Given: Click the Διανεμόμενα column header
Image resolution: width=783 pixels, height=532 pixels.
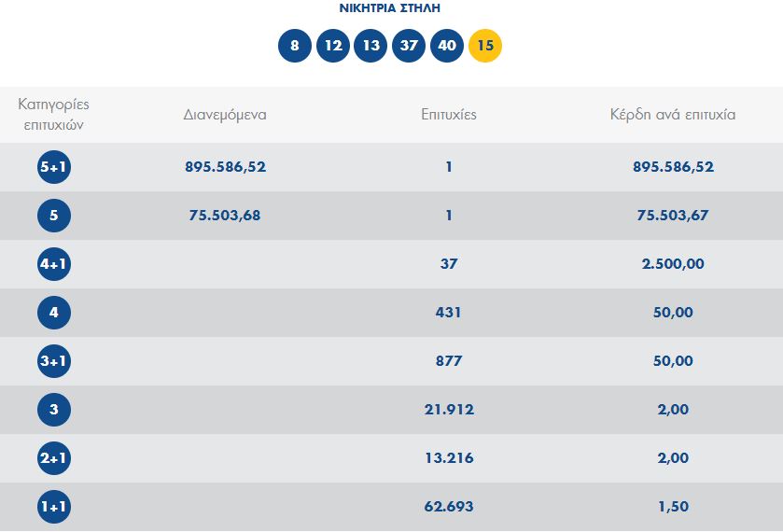Looking at the screenshot, I should (225, 115).
